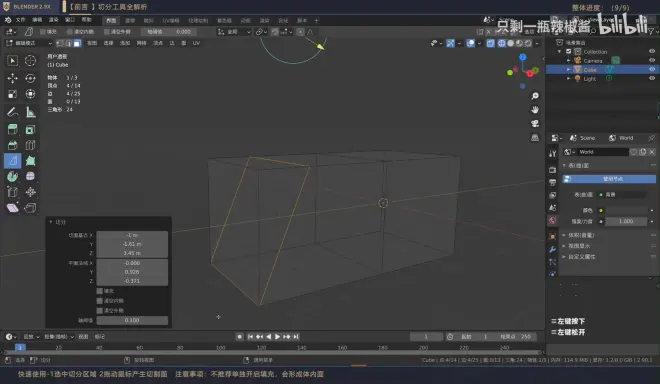Screen dimensions: 660x384
Task: Select the Loop Cut tool
Action: click(x=30, y=145)
